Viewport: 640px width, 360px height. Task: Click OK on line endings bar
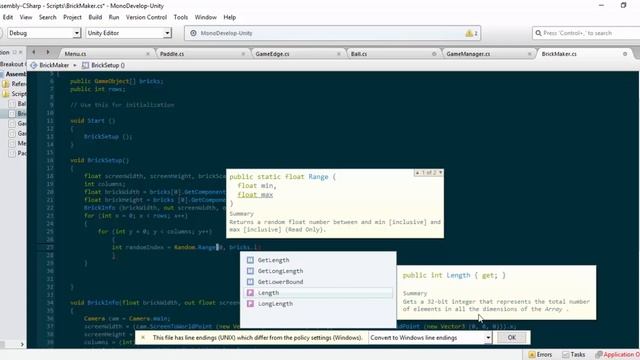511,338
